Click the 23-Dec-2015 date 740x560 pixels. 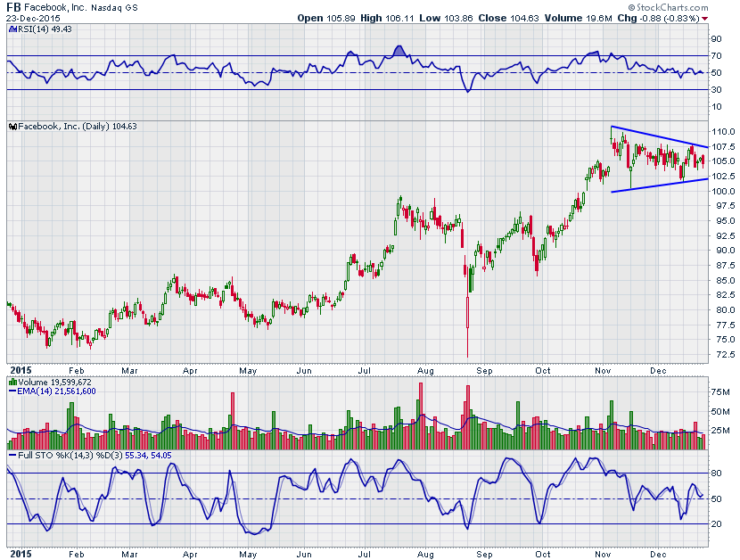click(x=33, y=19)
